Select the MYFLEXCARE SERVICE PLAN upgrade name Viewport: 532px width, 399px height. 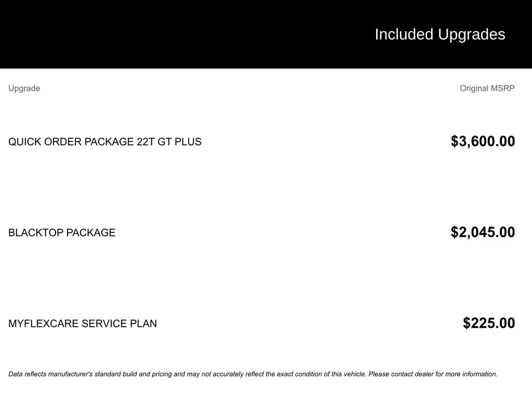[x=82, y=324]
